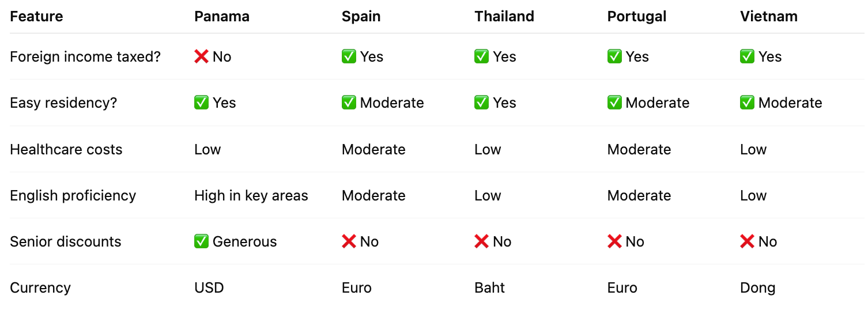Select the Dong currency cell

(758, 287)
